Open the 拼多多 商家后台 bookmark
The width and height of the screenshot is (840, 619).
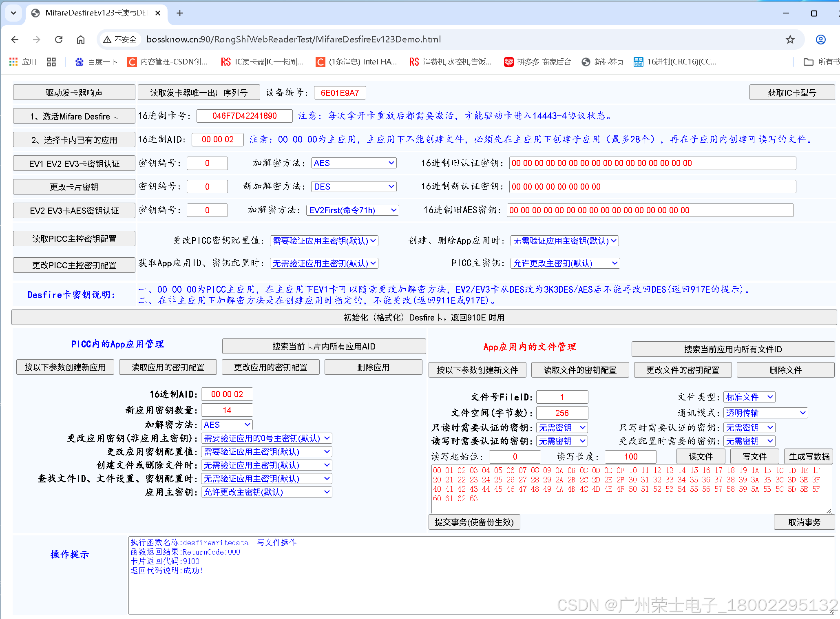[537, 62]
